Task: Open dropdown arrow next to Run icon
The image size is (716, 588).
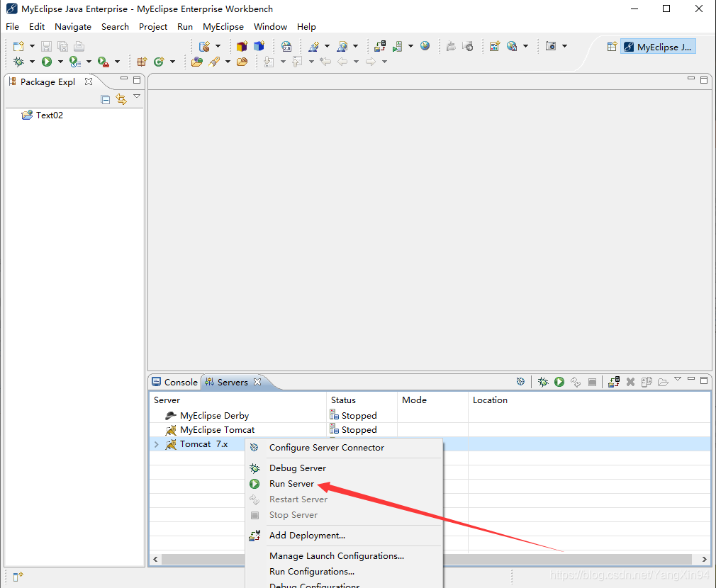Action: [x=60, y=62]
